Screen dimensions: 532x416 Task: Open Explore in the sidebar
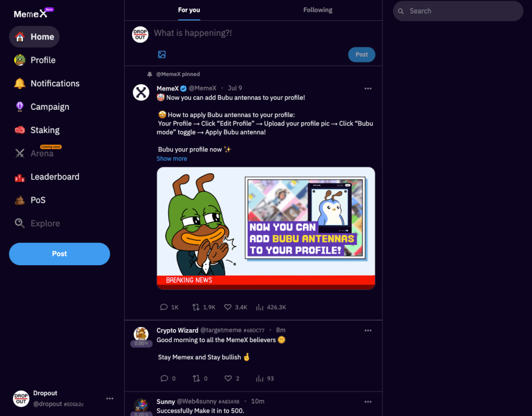46,223
